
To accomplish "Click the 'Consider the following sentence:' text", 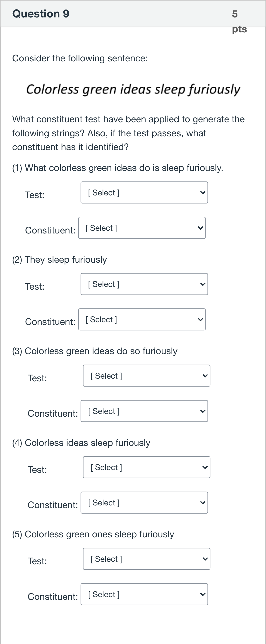I will coord(80,58).
